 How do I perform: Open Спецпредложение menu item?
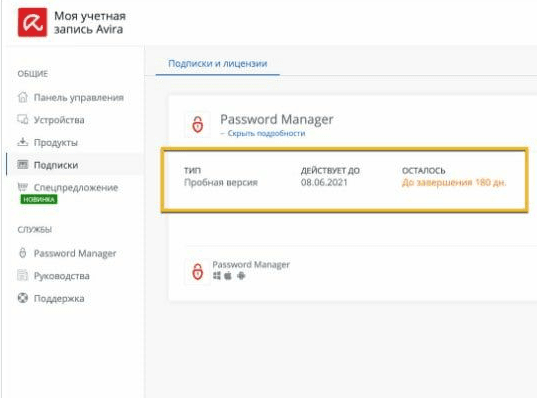pos(76,187)
